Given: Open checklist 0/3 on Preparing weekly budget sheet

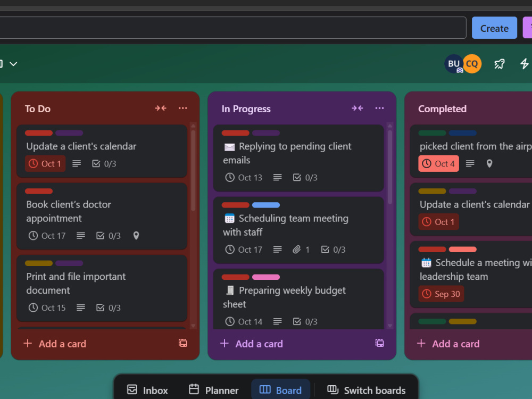Looking at the screenshot, I should point(305,321).
